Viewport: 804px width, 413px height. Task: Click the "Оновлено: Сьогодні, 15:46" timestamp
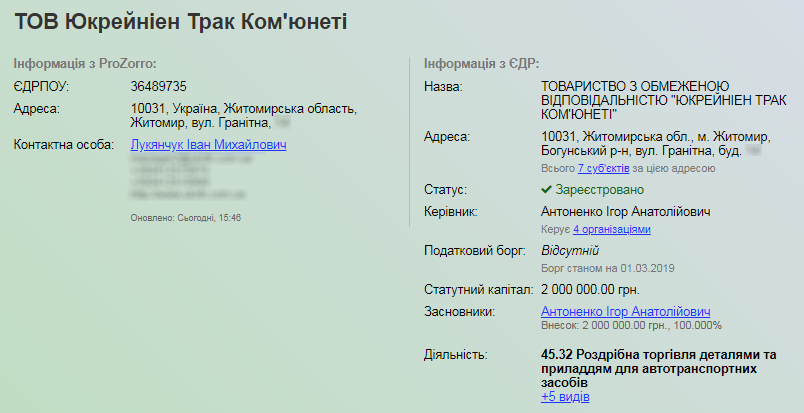pos(186,217)
